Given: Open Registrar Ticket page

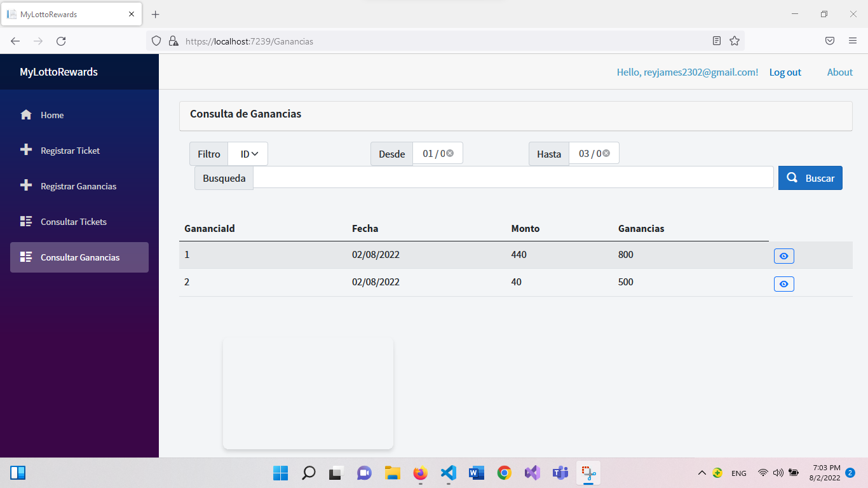Looking at the screenshot, I should pos(79,151).
